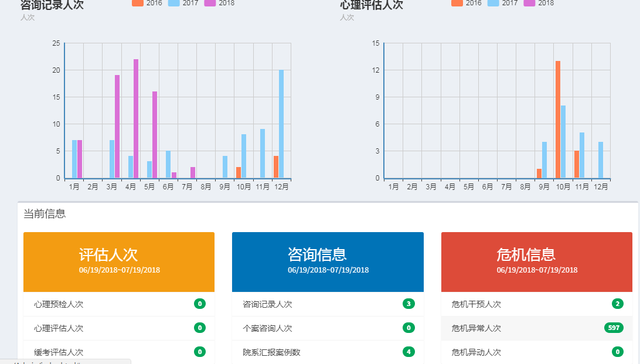Open the red 危机信息 card header
Viewport: 640px width, 364px height.
(x=536, y=261)
